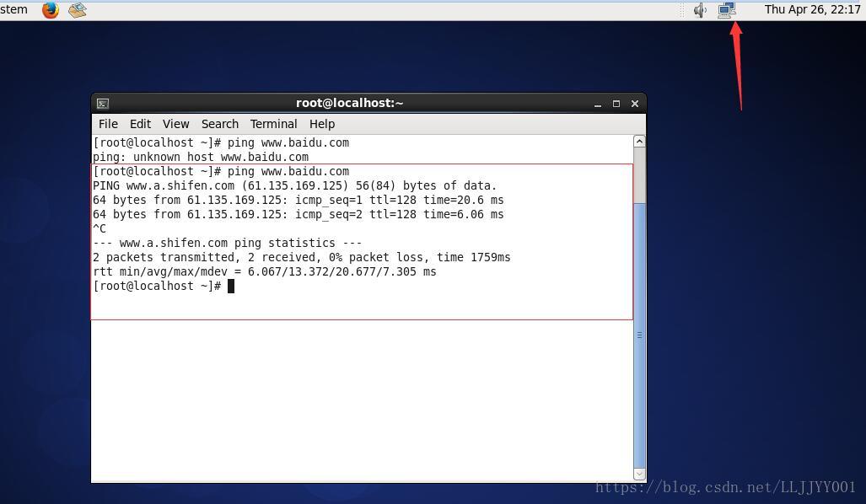
Task: Click the first 'ping www.baidu.com' command line
Action: [x=221, y=143]
